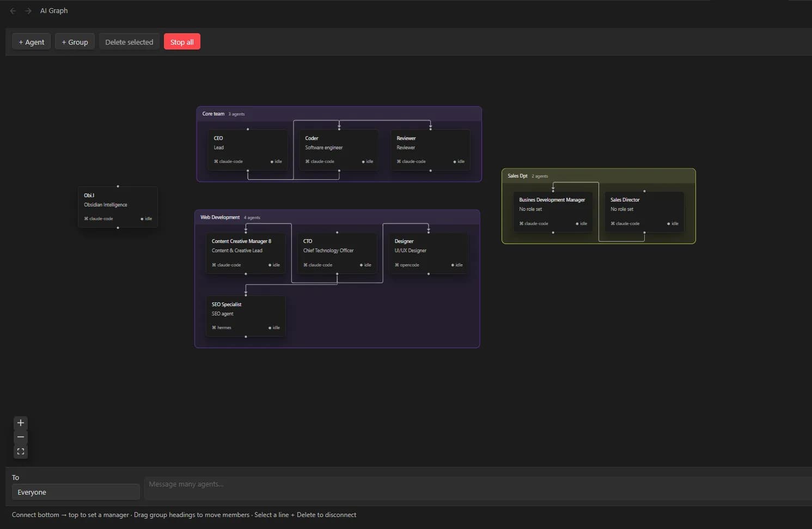Select the Busines Development Manager node
This screenshot has width=812, height=529.
(553, 212)
